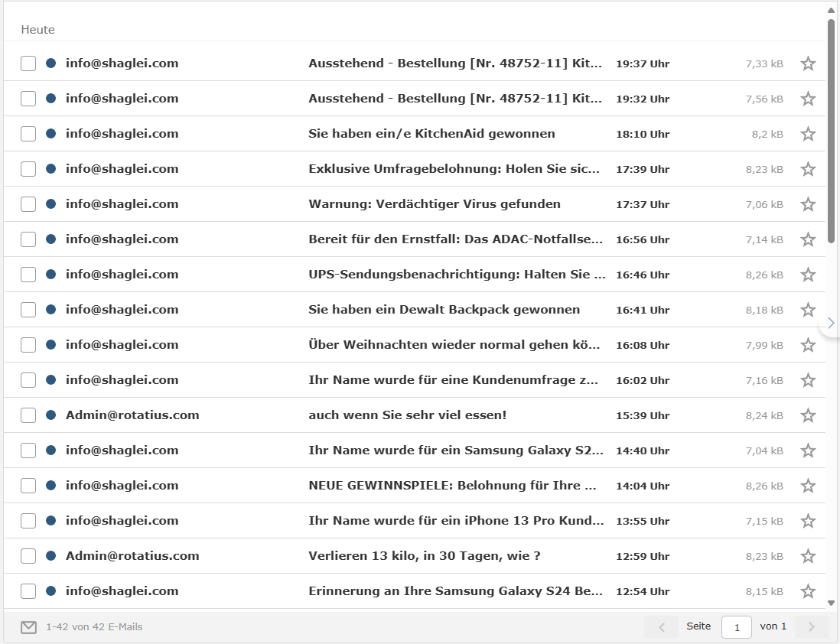Click 'Bereit für den Ernstfall' subject
Viewport: 840px width, 644px height.
point(455,239)
